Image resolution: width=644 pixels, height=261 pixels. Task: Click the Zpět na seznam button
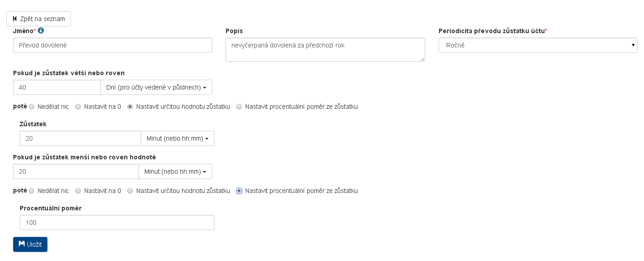pyautogui.click(x=39, y=19)
